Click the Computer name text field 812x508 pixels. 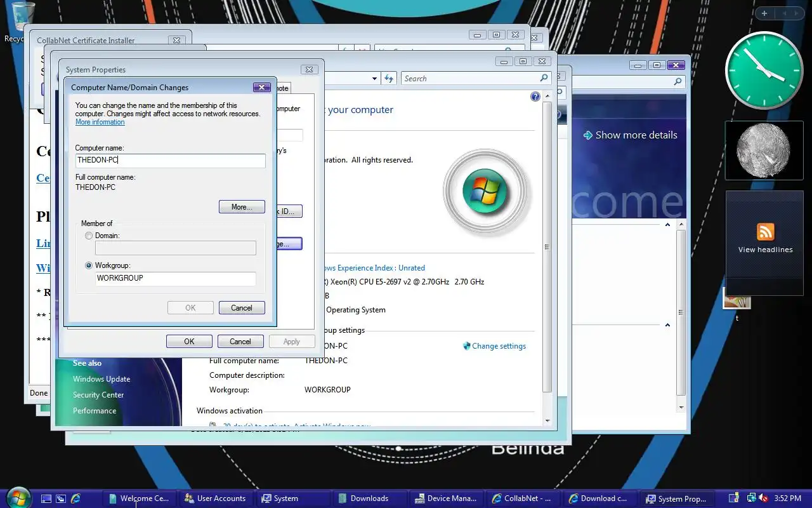click(170, 161)
